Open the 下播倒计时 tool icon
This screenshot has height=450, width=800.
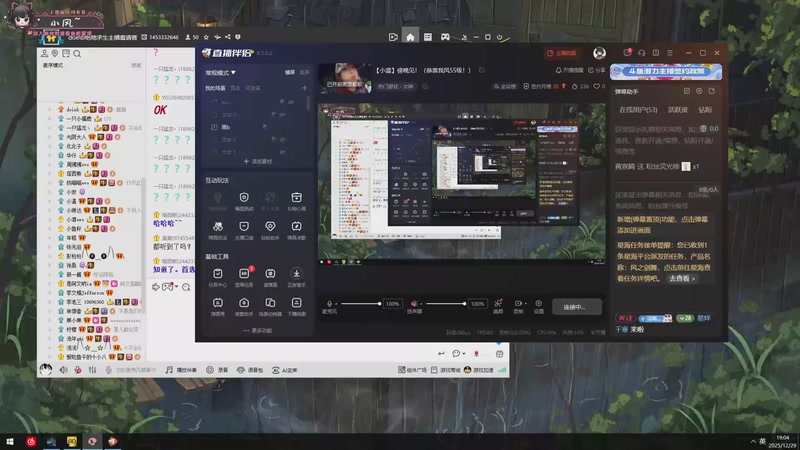pyautogui.click(x=296, y=306)
